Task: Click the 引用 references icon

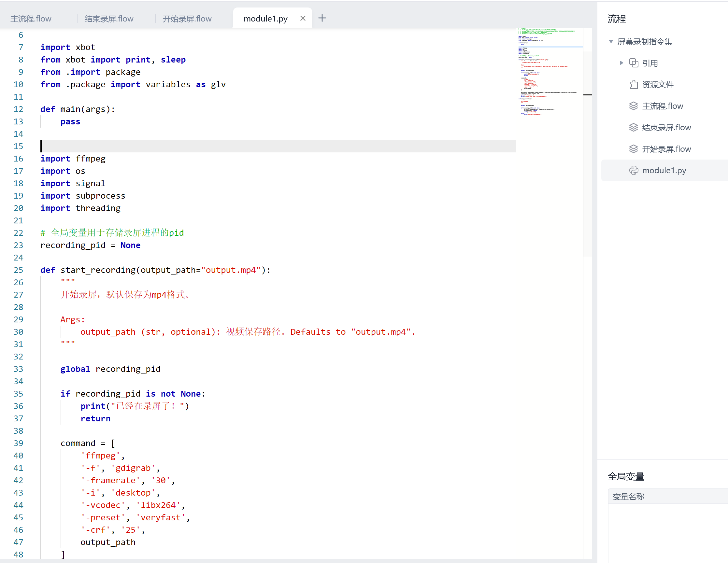Action: click(x=633, y=63)
